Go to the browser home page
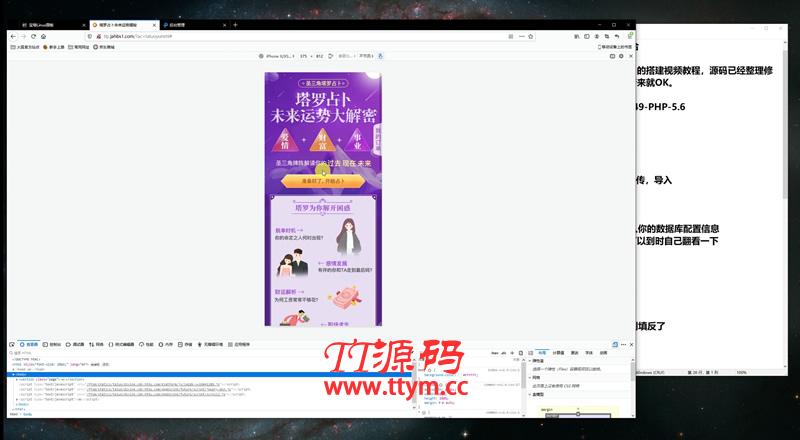The height and width of the screenshot is (440, 800). click(43, 37)
